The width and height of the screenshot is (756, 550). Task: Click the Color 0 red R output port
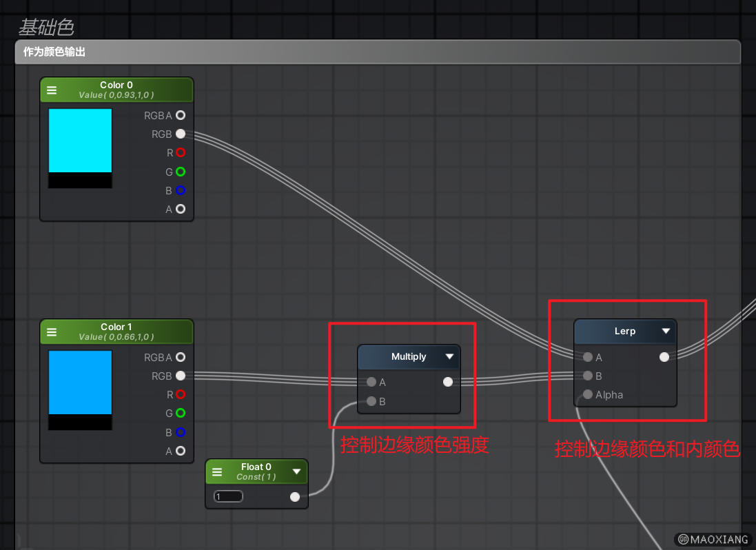click(181, 152)
